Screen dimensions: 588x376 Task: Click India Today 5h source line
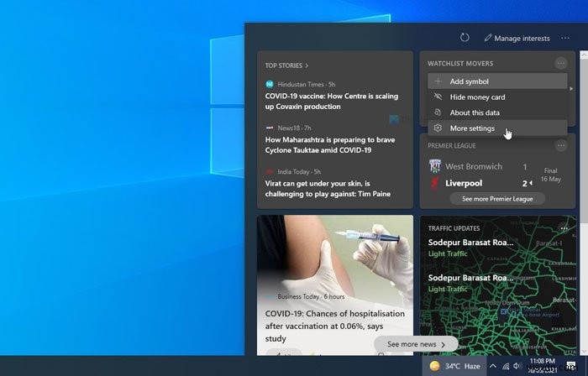point(299,172)
